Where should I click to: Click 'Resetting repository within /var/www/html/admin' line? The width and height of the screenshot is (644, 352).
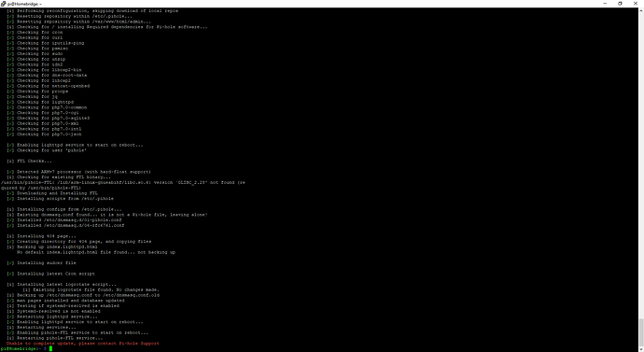coord(78,21)
